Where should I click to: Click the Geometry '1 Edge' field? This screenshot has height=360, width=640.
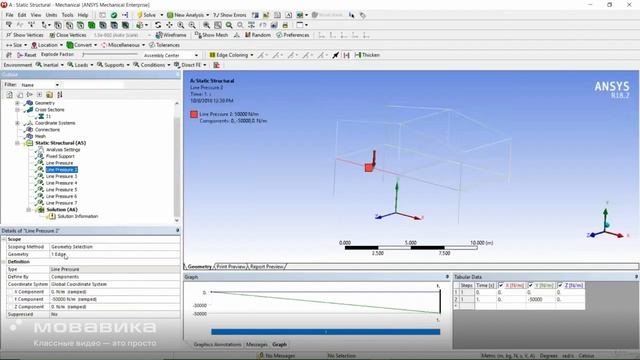click(x=115, y=254)
